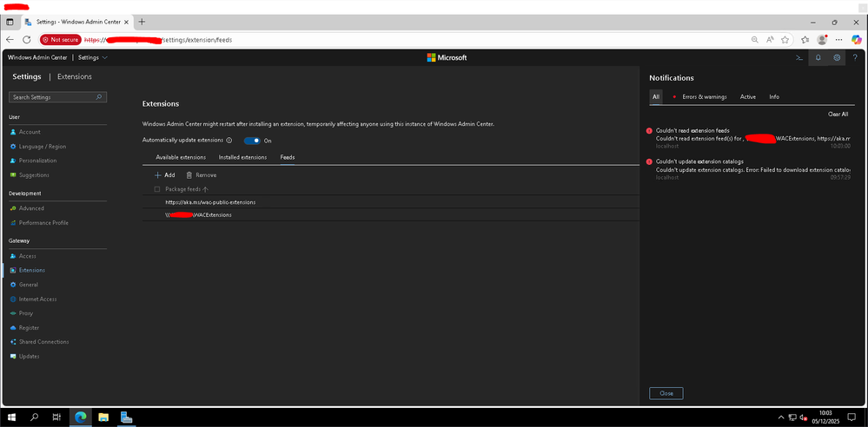This screenshot has height=427, width=868.
Task: Remove the selected package feed
Action: [x=201, y=174]
